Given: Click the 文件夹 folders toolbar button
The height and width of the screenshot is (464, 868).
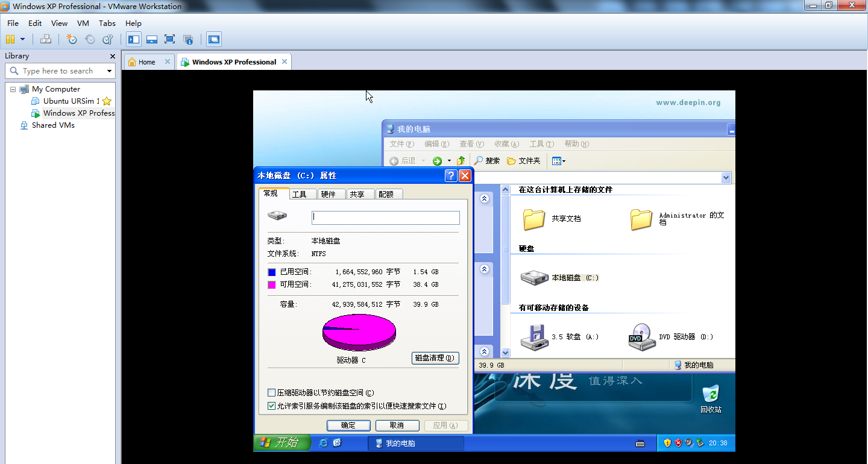Looking at the screenshot, I should tap(524, 161).
